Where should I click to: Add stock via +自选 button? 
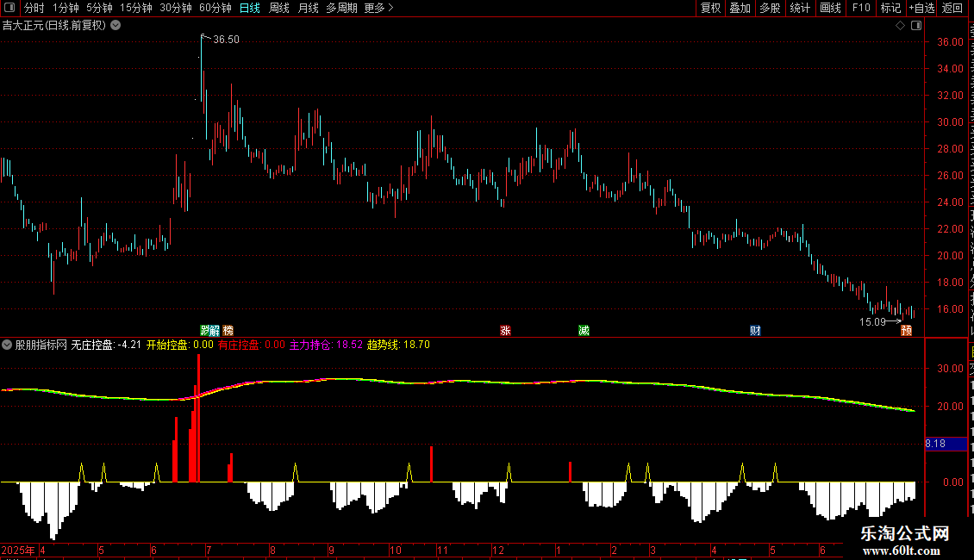pos(921,8)
